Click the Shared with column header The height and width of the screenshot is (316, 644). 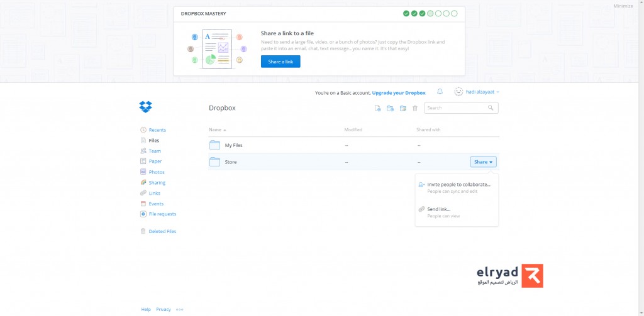tap(428, 129)
